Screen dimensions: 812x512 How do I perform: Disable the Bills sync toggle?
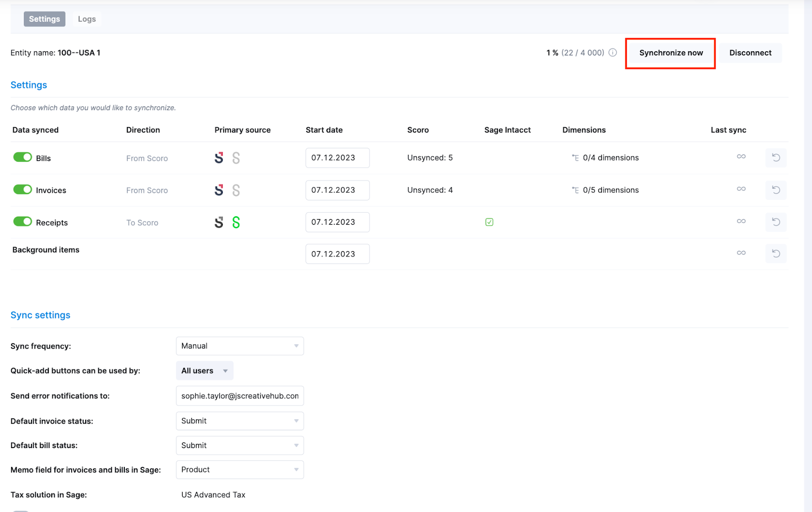pos(22,157)
